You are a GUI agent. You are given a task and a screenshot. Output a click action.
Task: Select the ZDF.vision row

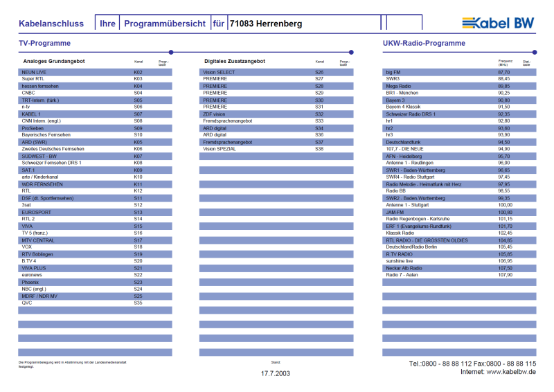tap(276, 114)
